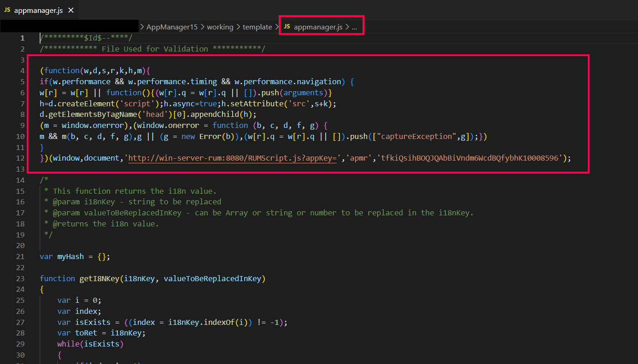Open the AppManager15 breadcrumb folder
The width and height of the screenshot is (638, 364).
[172, 27]
